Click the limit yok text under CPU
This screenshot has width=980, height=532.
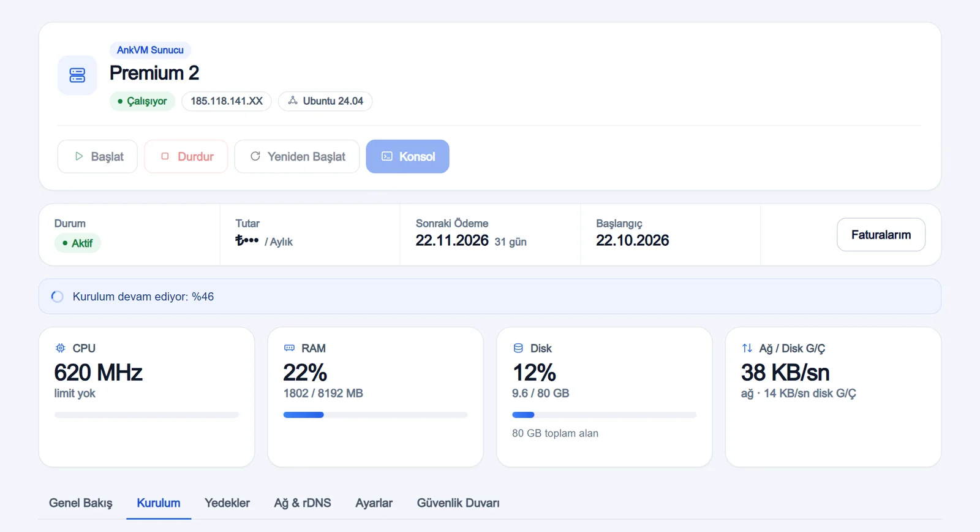coord(75,393)
